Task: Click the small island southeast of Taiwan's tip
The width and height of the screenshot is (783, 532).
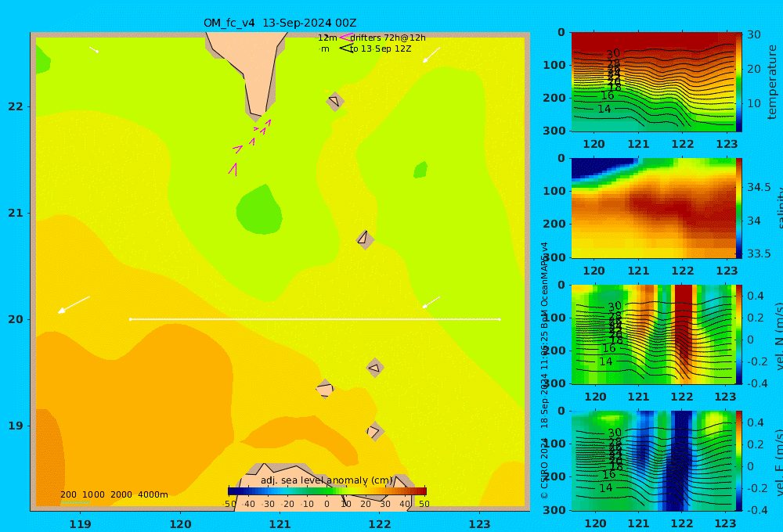Action: (334, 101)
